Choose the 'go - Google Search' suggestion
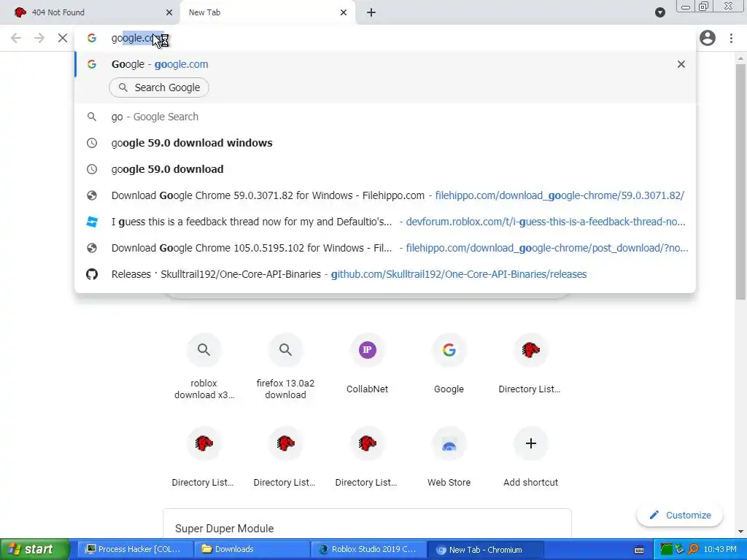The height and width of the screenshot is (560, 747). click(x=385, y=117)
